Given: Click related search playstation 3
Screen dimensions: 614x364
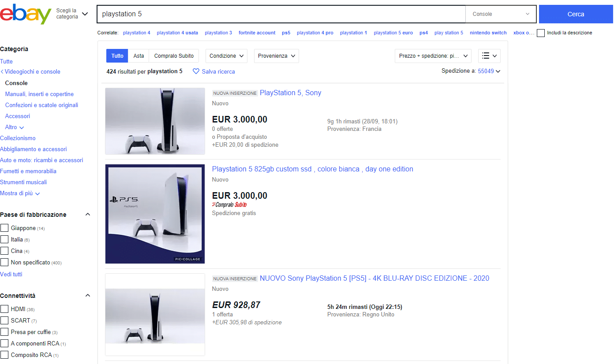Looking at the screenshot, I should coord(218,33).
